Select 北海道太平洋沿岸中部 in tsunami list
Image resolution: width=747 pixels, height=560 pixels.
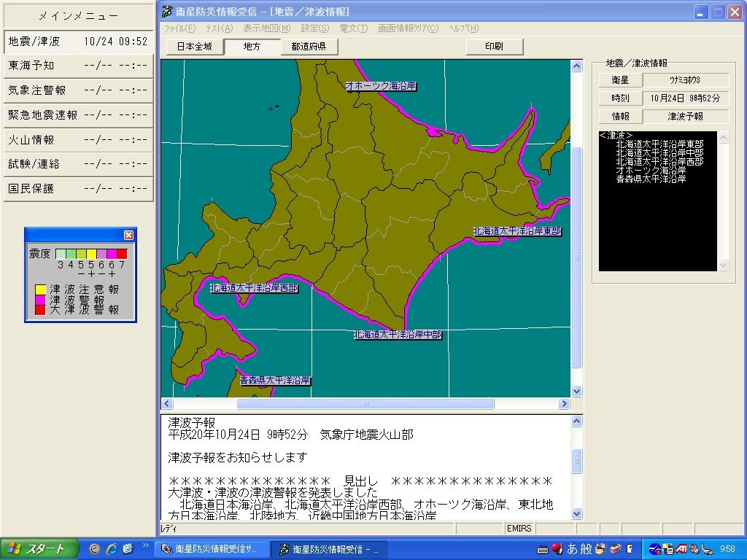659,153
